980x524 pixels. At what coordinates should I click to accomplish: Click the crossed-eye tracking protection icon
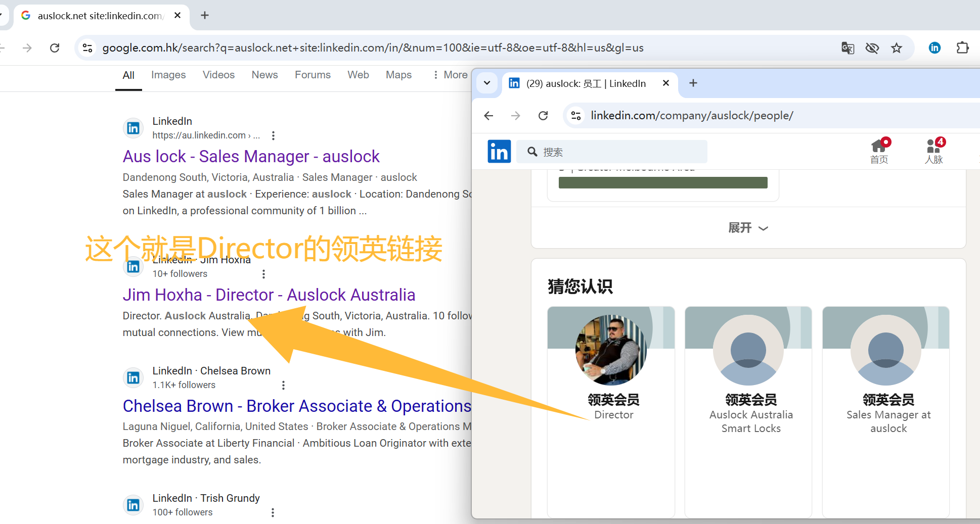click(x=872, y=48)
